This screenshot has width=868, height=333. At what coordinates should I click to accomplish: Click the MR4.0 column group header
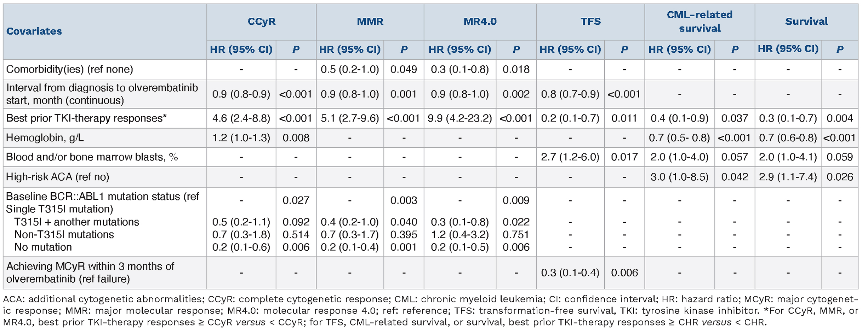tap(480, 22)
